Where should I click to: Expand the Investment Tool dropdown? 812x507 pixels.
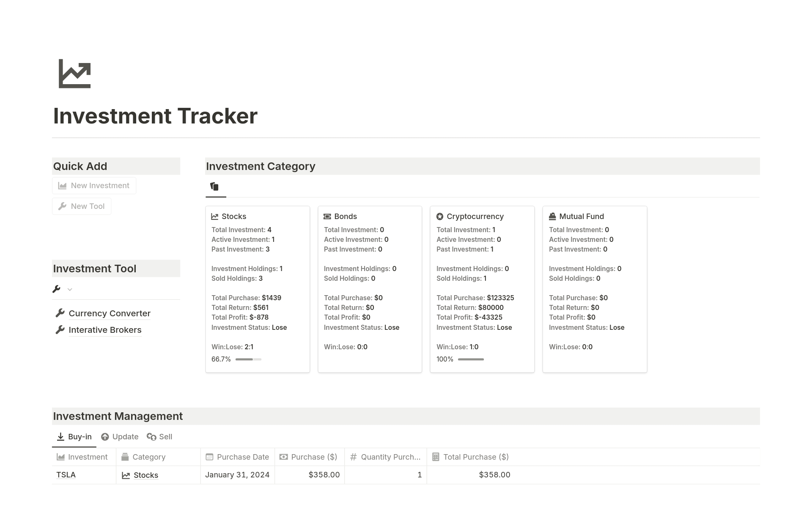tap(69, 288)
